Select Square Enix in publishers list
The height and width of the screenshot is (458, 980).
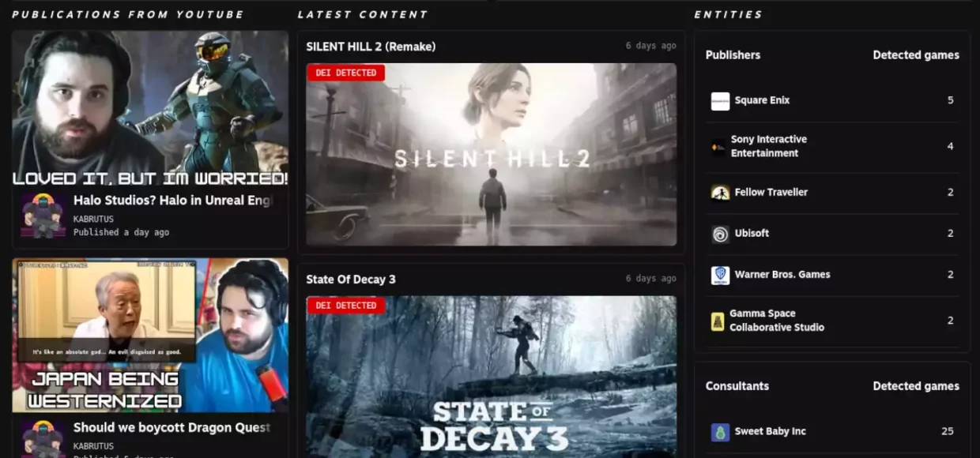click(762, 100)
